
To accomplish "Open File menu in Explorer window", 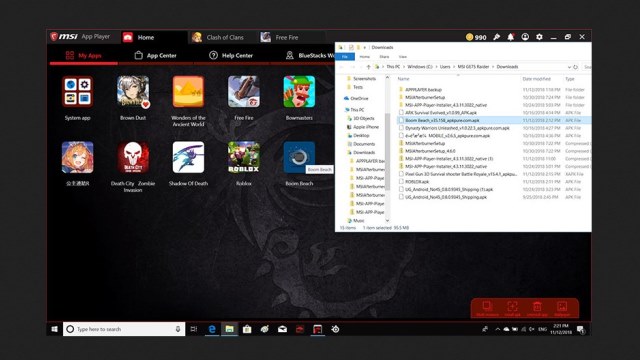I will (345, 57).
